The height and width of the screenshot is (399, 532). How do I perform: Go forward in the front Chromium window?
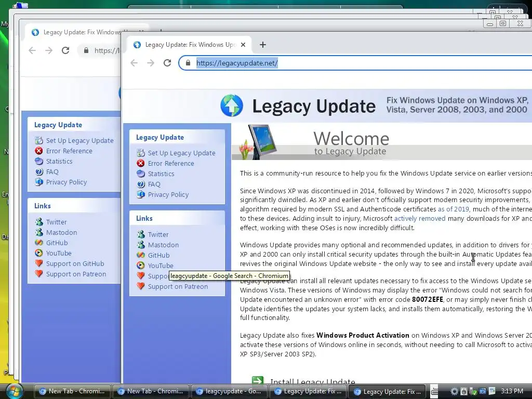point(151,63)
